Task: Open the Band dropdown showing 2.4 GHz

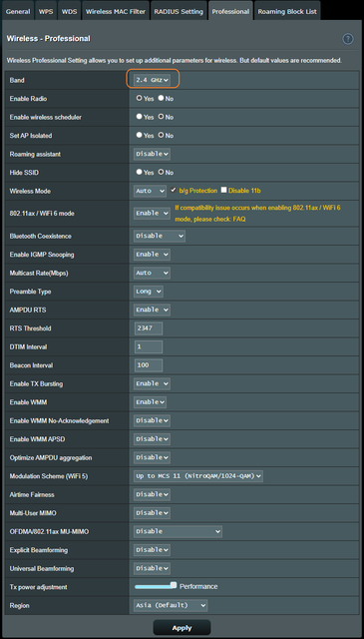Action: [x=152, y=80]
